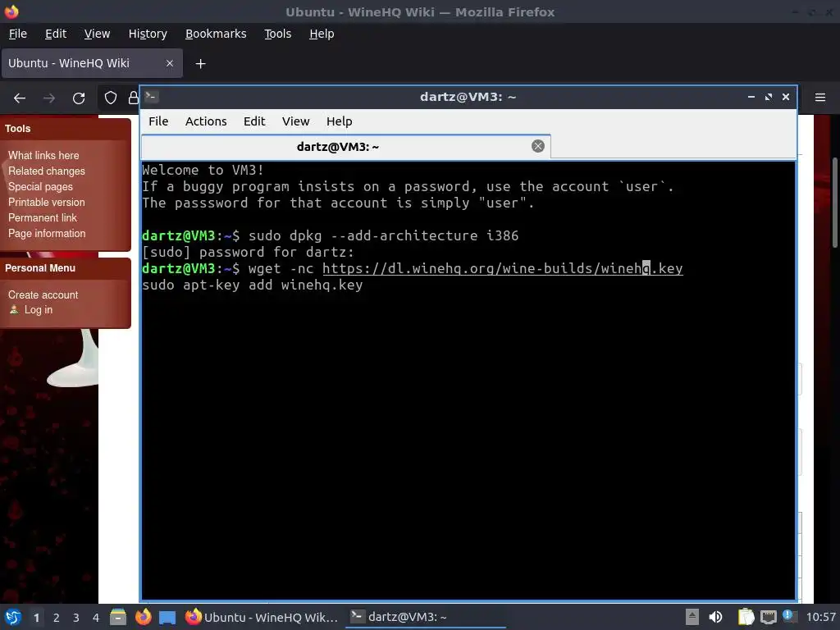Activate dartz@VM3 terminal taskbar entry
Screen dimensions: 840x630
click(426, 617)
